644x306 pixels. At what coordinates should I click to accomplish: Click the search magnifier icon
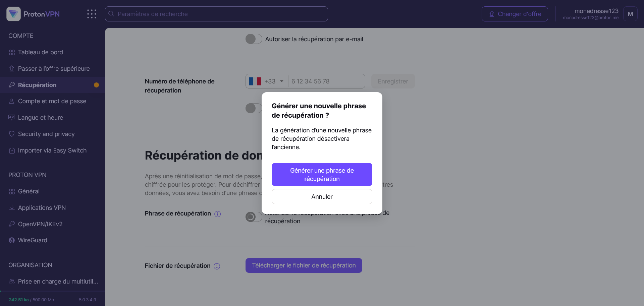[x=111, y=14]
